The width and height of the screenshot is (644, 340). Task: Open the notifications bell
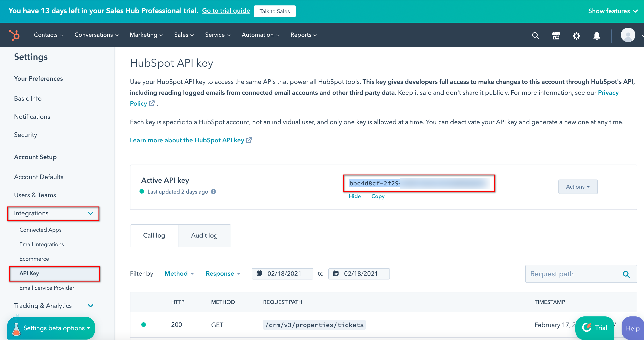(x=597, y=36)
